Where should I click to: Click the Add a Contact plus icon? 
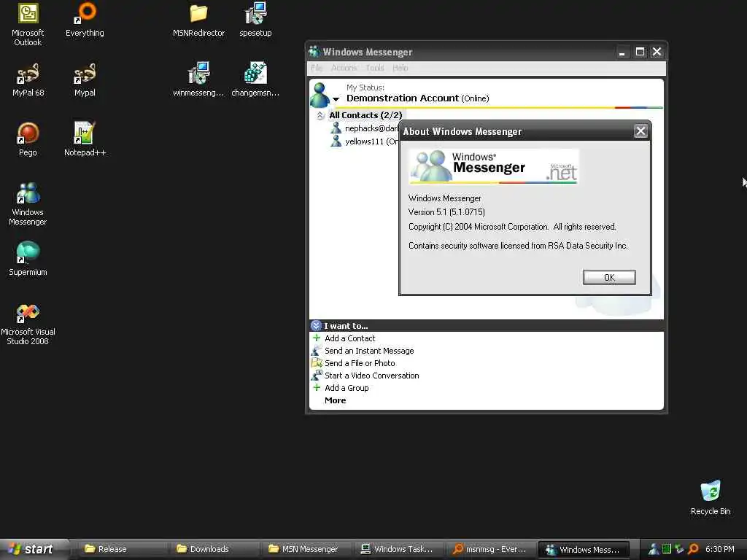pos(317,338)
